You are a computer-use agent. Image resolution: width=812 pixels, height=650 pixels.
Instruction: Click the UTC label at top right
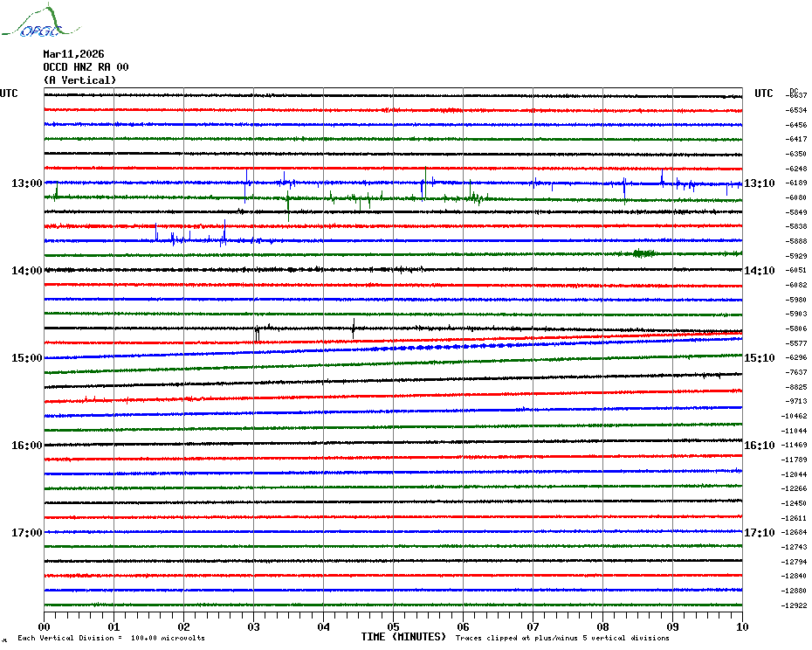764,93
